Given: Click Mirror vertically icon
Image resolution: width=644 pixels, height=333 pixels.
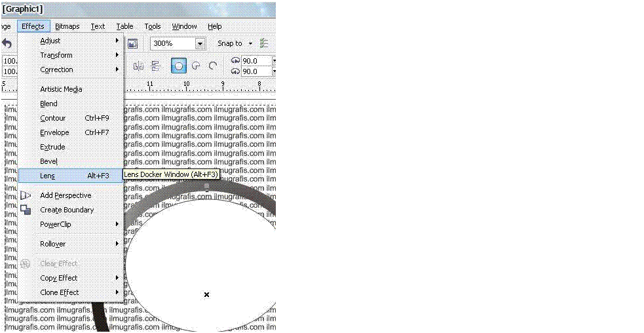Looking at the screenshot, I should pyautogui.click(x=155, y=66).
